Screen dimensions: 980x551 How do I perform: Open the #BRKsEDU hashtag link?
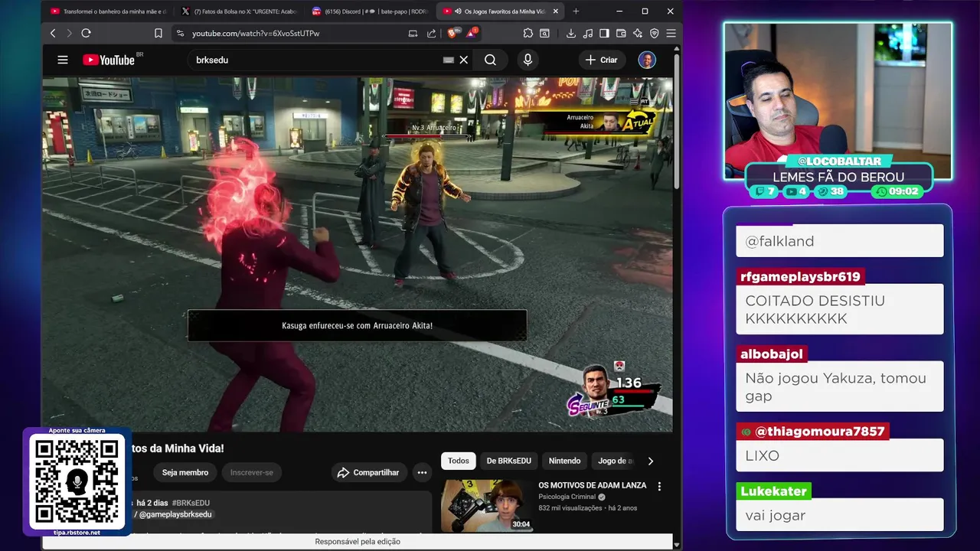coord(191,503)
